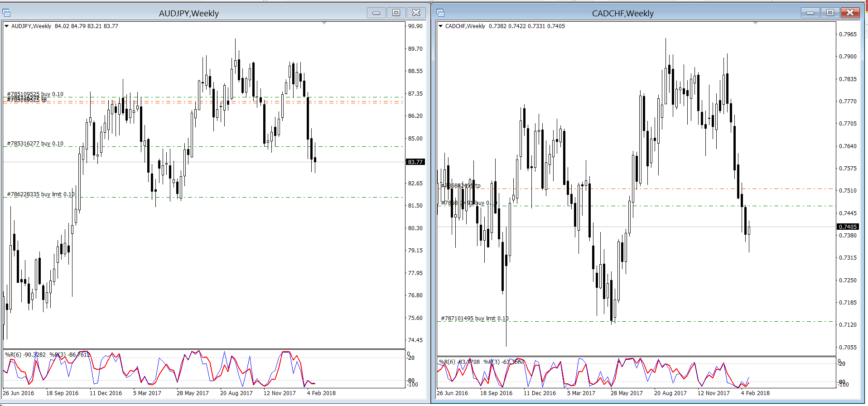Close the CADCHF,Weekly chart window

point(850,13)
